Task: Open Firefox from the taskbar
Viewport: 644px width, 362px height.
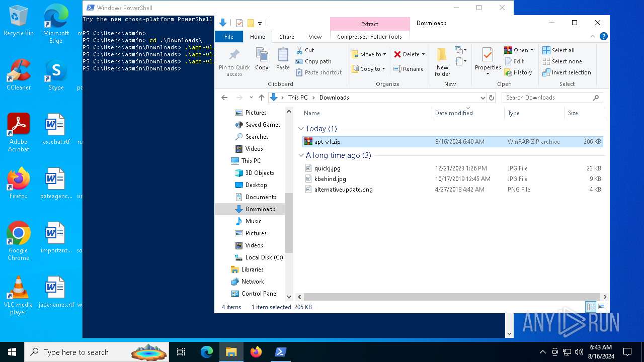Action: tap(256, 352)
